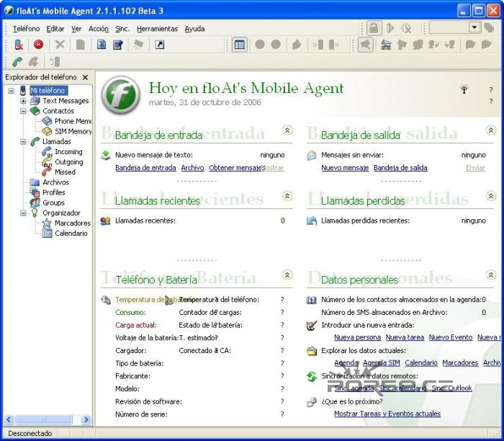Click the Agenda SIM link
The image size is (504, 441).
coord(382,363)
